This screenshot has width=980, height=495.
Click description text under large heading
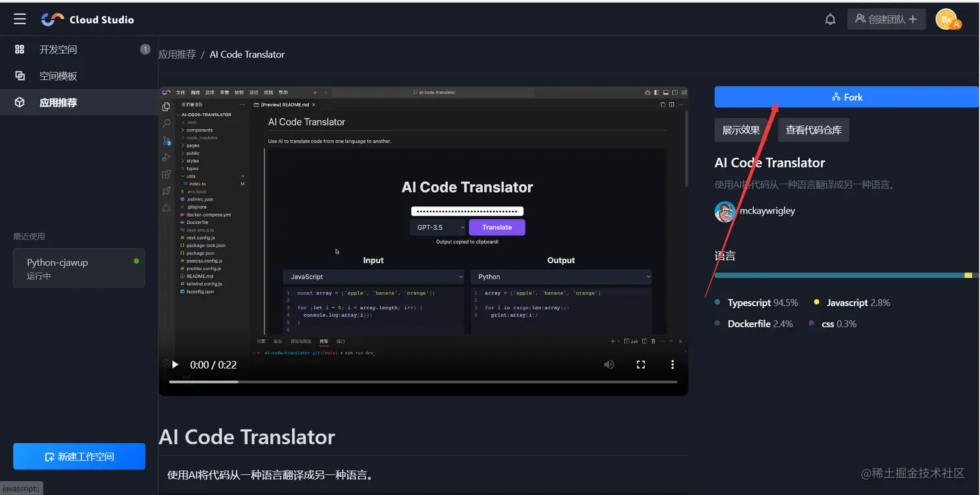pyautogui.click(x=270, y=475)
